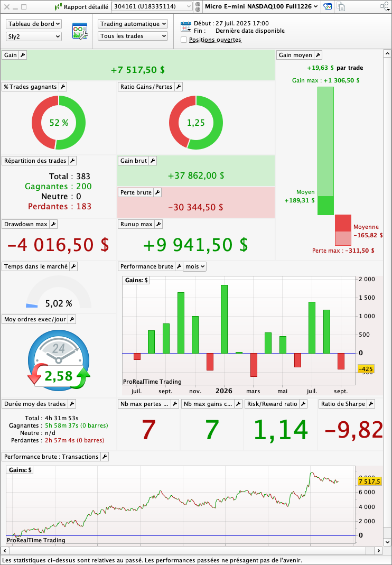392x565 pixels.
Task: Open wrench for Temps dans le marché
Action: tap(73, 266)
